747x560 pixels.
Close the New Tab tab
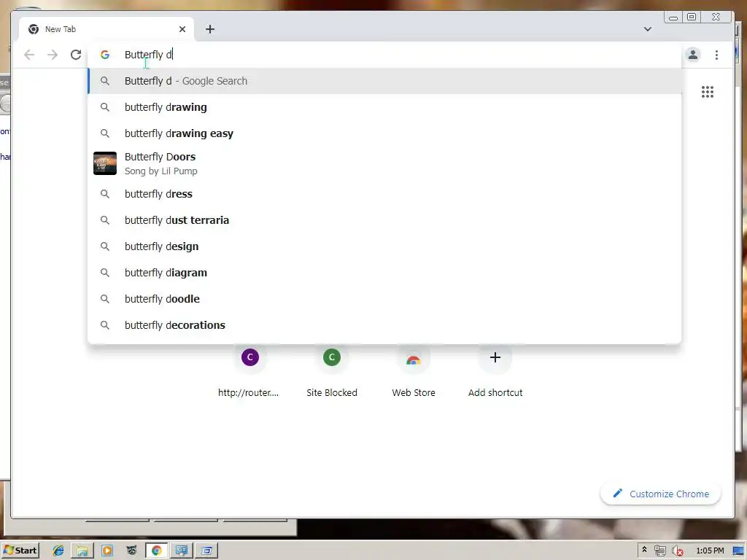[x=182, y=29]
